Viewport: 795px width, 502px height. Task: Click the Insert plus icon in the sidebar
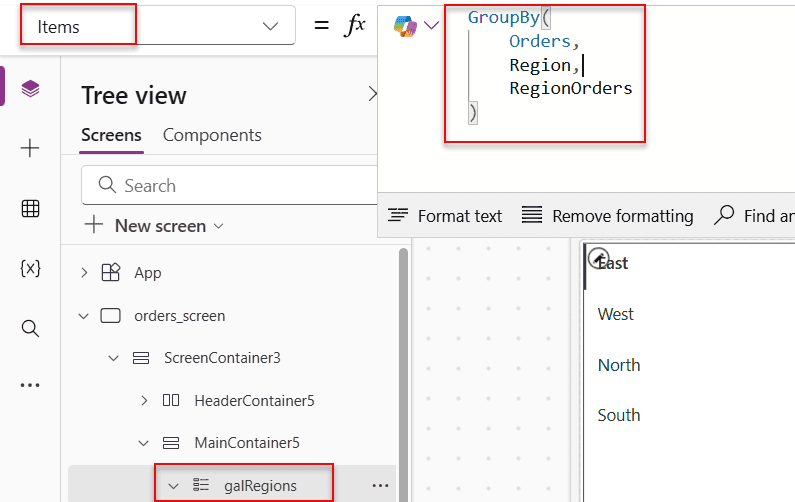click(30, 148)
